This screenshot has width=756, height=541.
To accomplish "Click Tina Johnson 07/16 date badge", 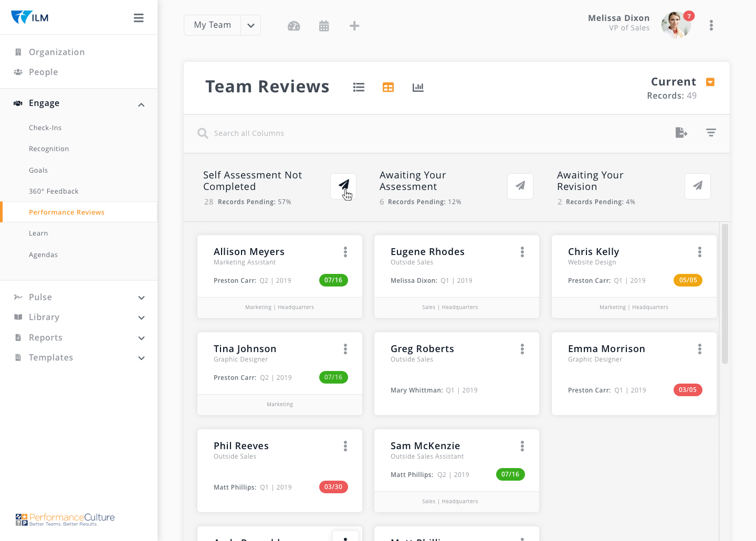I will 333,377.
